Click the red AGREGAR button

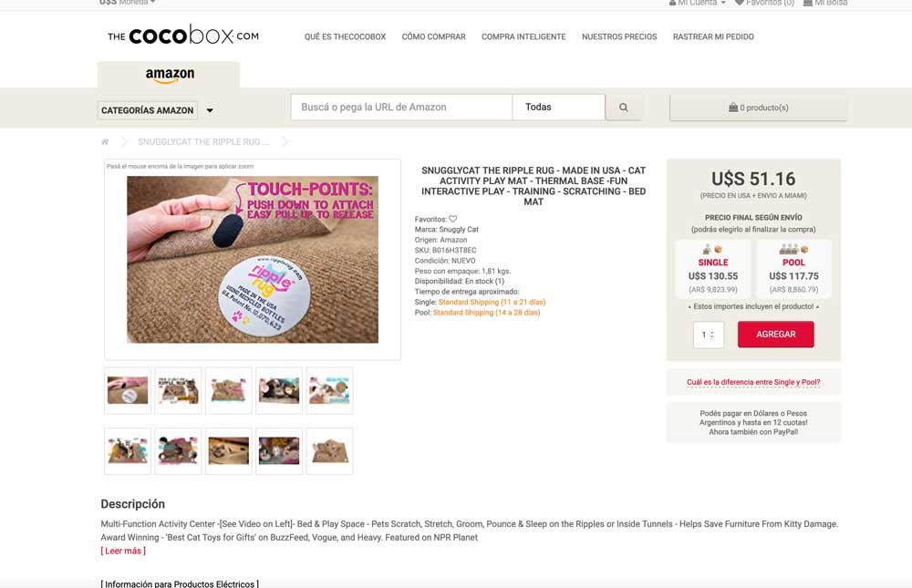click(776, 335)
